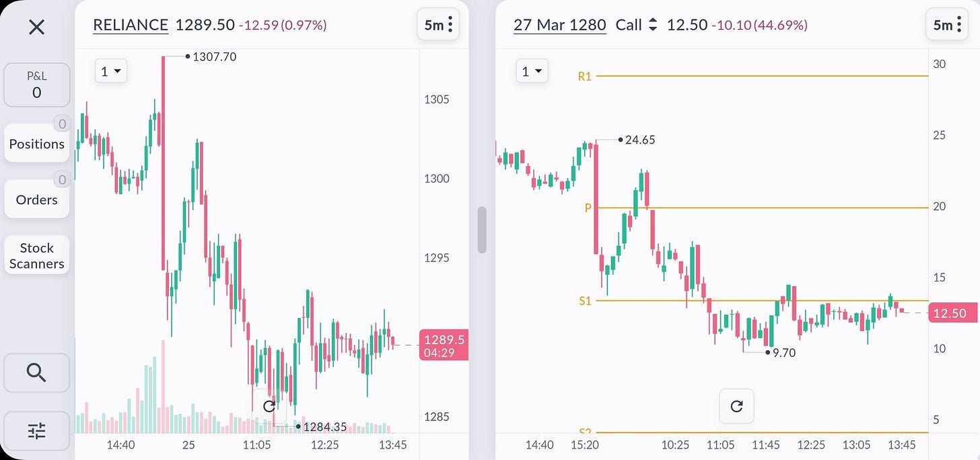Open the search magnifier icon
Image resolution: width=980 pixels, height=460 pixels.
[36, 372]
